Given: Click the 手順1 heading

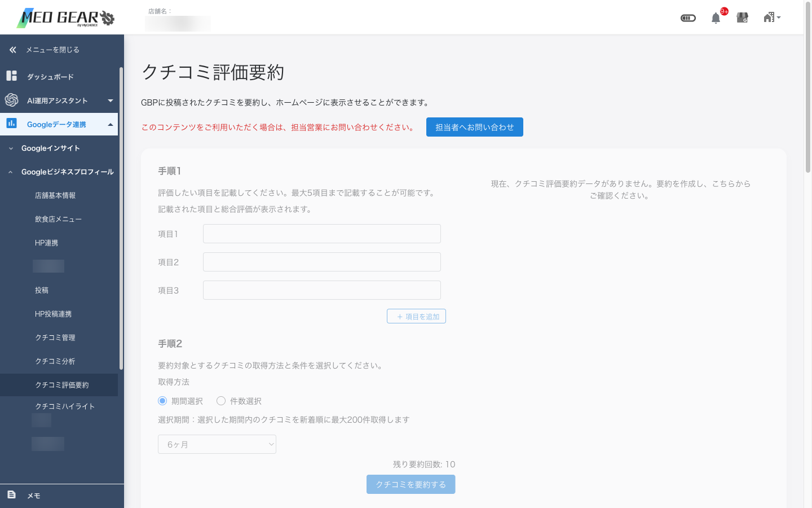Looking at the screenshot, I should point(169,171).
